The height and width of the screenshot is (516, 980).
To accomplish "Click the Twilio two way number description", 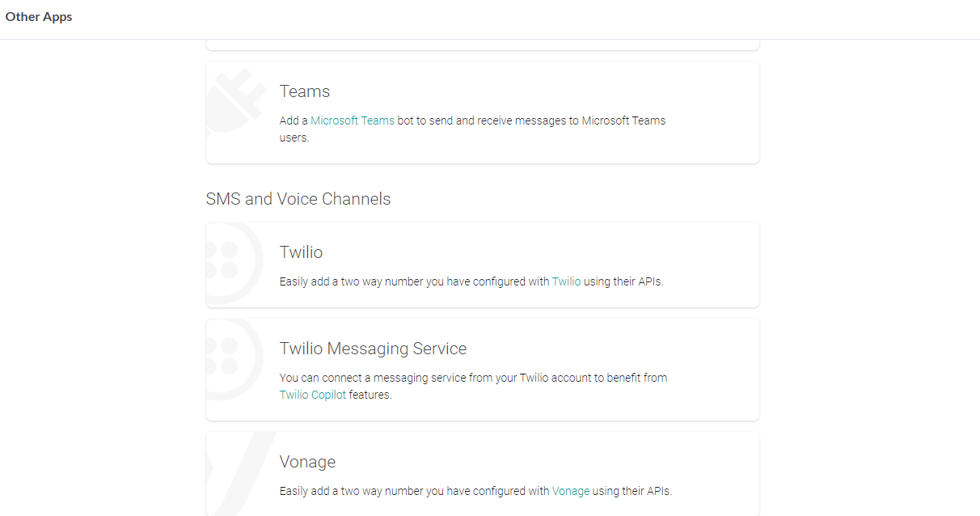I will tap(414, 282).
